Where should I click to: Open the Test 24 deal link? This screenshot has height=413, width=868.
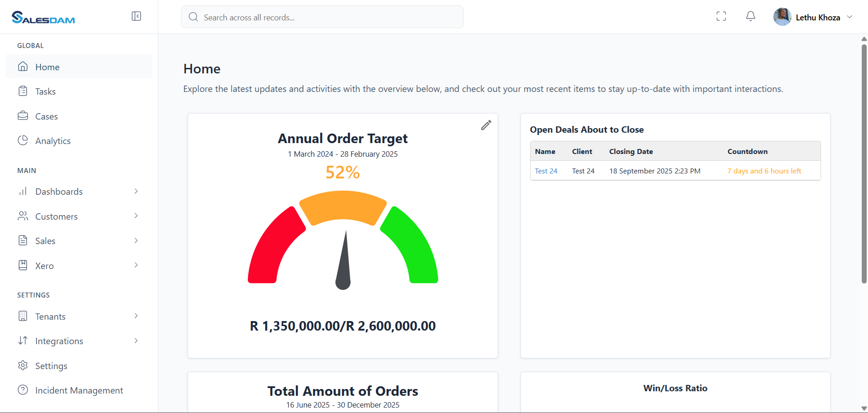(546, 171)
